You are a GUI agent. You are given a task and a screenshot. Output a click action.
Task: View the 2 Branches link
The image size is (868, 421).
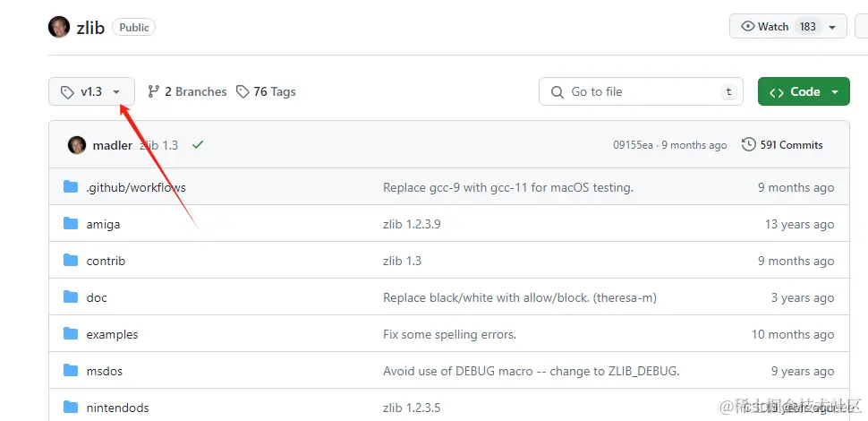[187, 92]
